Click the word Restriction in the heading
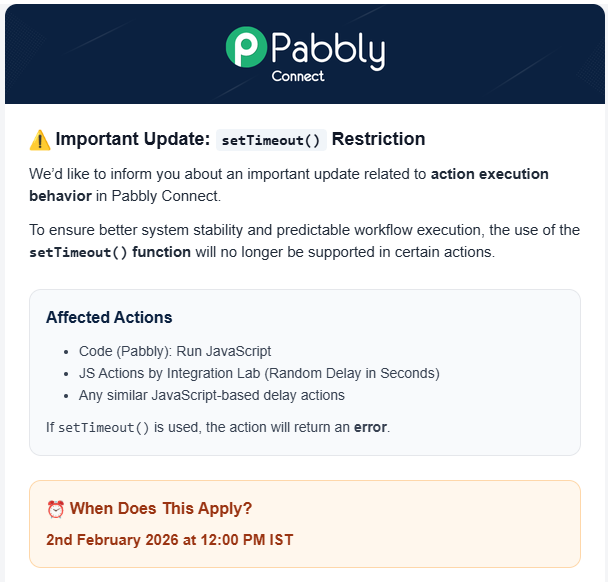 click(x=378, y=139)
